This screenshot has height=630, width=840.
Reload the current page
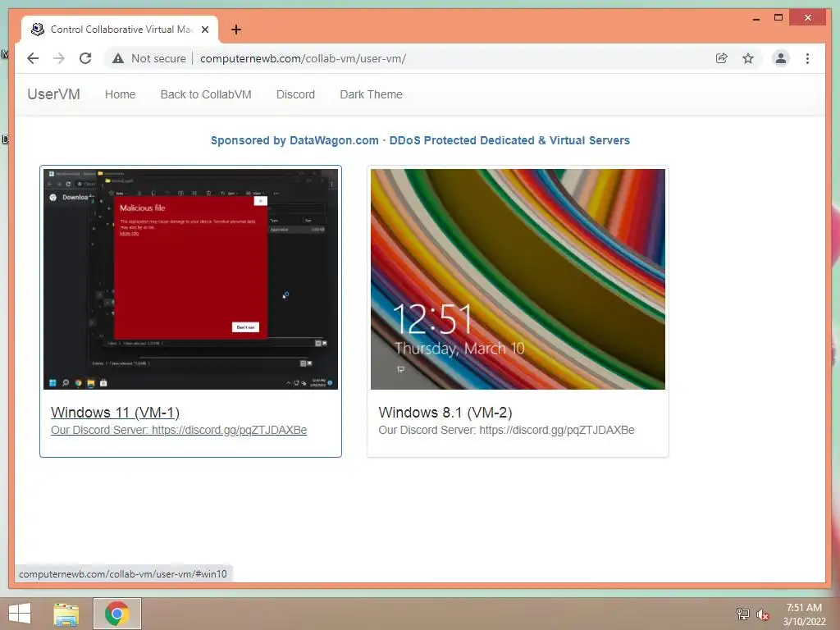pyautogui.click(x=85, y=58)
